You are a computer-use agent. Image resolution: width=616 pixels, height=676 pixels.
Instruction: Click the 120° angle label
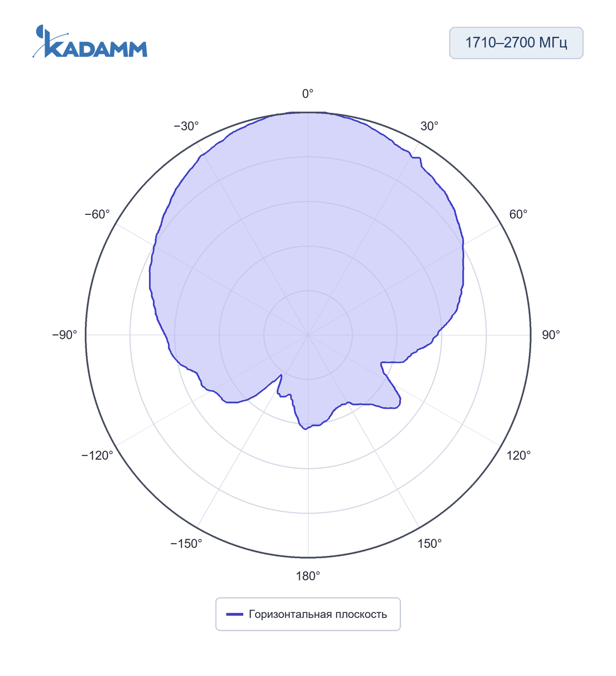click(x=518, y=456)
